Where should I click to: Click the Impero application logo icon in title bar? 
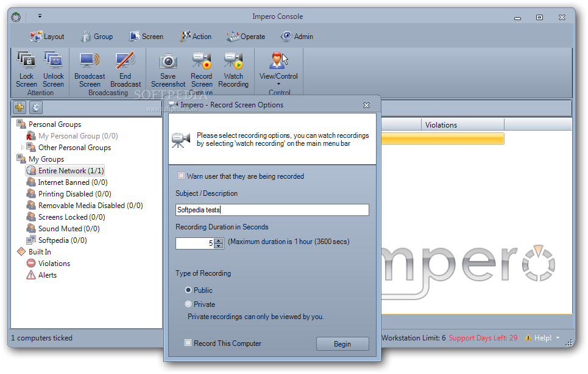(16, 17)
